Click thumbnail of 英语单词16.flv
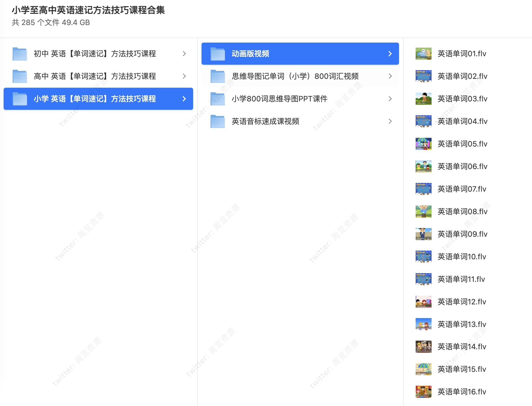This screenshot has width=532, height=406. tap(423, 391)
